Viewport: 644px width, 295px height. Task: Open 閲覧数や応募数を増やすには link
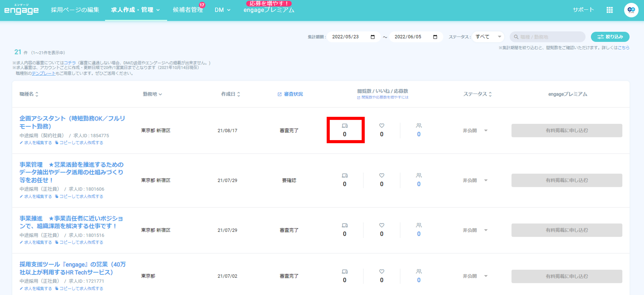pos(383,97)
